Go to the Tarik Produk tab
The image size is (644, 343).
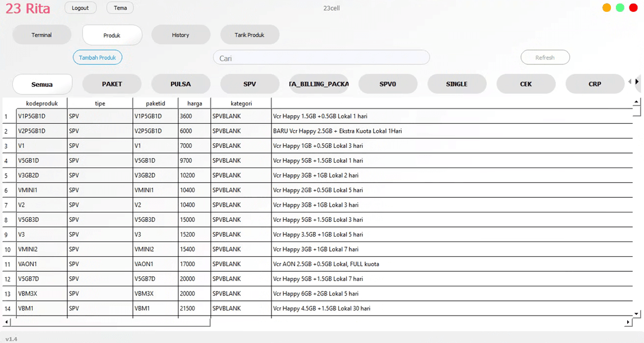tap(250, 35)
